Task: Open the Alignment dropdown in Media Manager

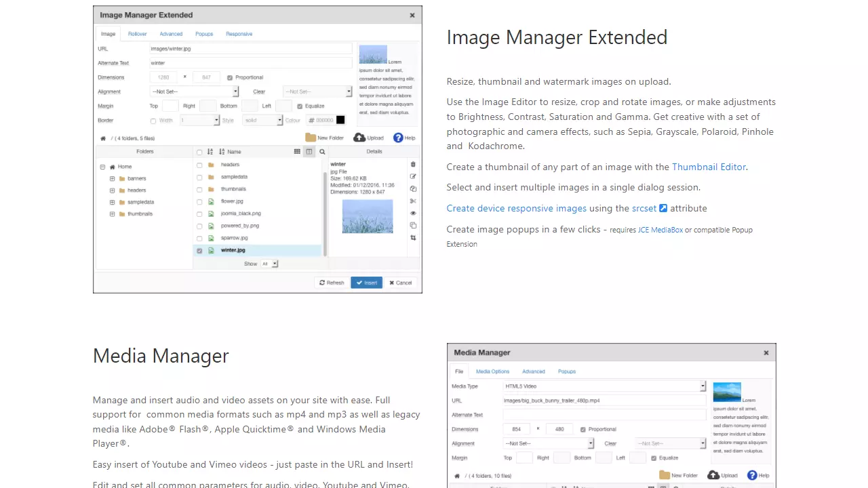Action: click(549, 443)
